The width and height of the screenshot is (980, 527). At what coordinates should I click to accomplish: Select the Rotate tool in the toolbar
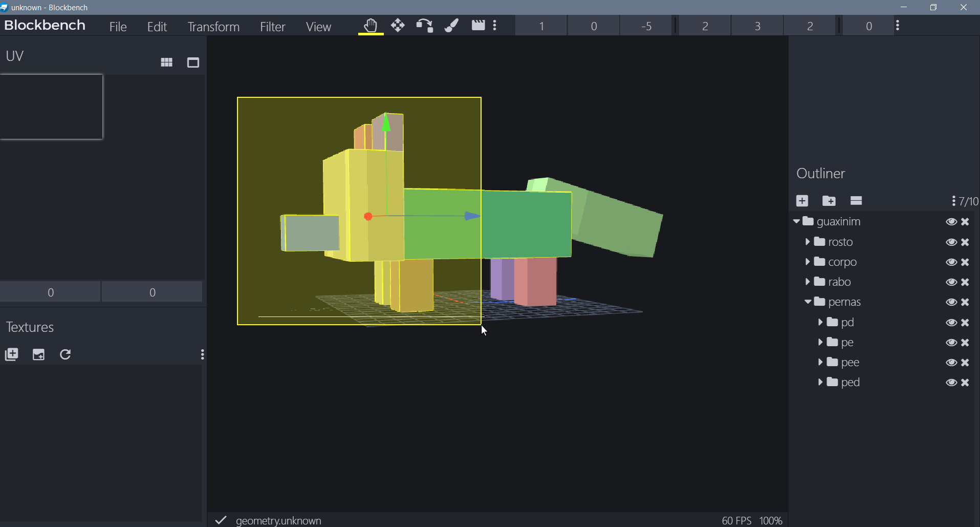(425, 25)
